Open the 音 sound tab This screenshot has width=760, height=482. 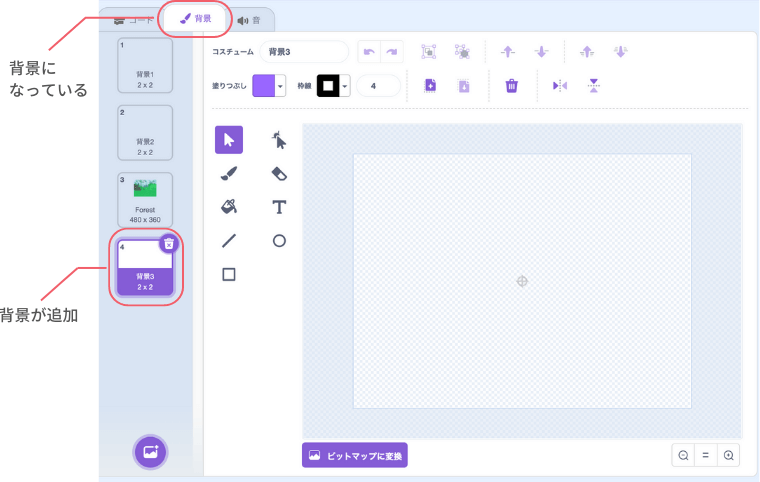[x=249, y=19]
